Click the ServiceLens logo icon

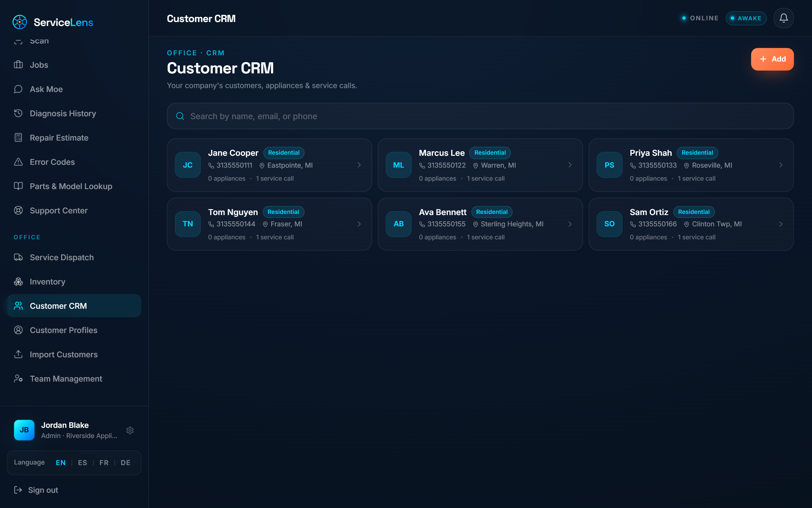(x=20, y=22)
